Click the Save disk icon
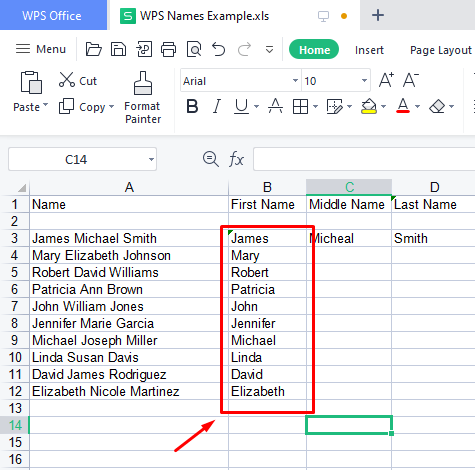The image size is (475, 470). [x=118, y=49]
